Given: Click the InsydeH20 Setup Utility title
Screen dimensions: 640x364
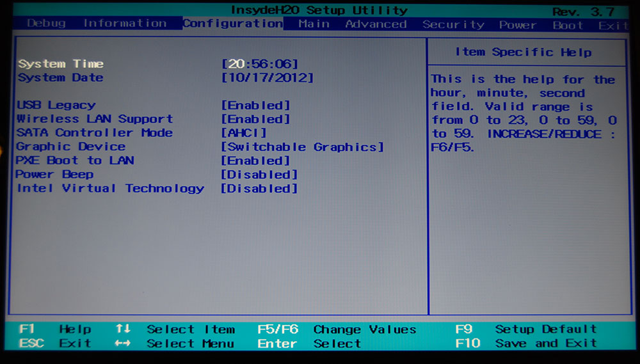Looking at the screenshot, I should (x=319, y=10).
